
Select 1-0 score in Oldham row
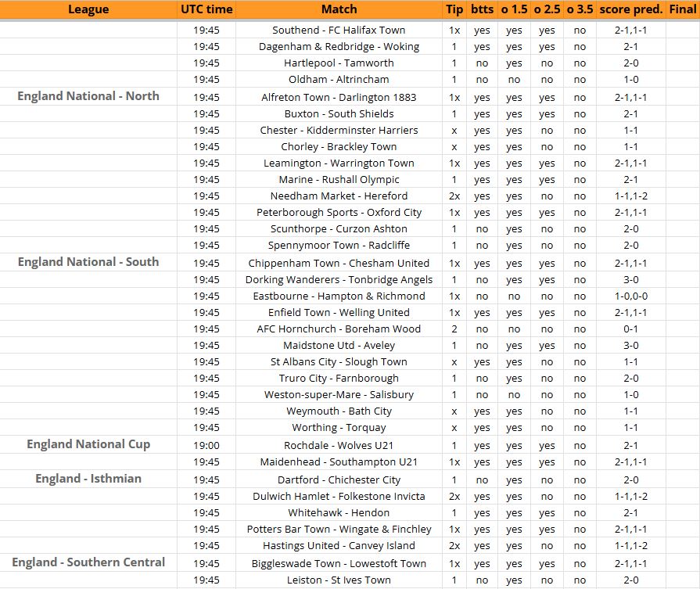click(631, 80)
